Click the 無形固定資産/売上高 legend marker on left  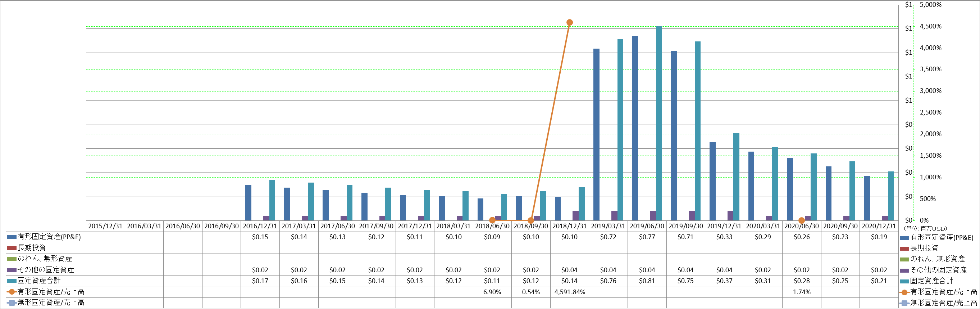pos(12,303)
